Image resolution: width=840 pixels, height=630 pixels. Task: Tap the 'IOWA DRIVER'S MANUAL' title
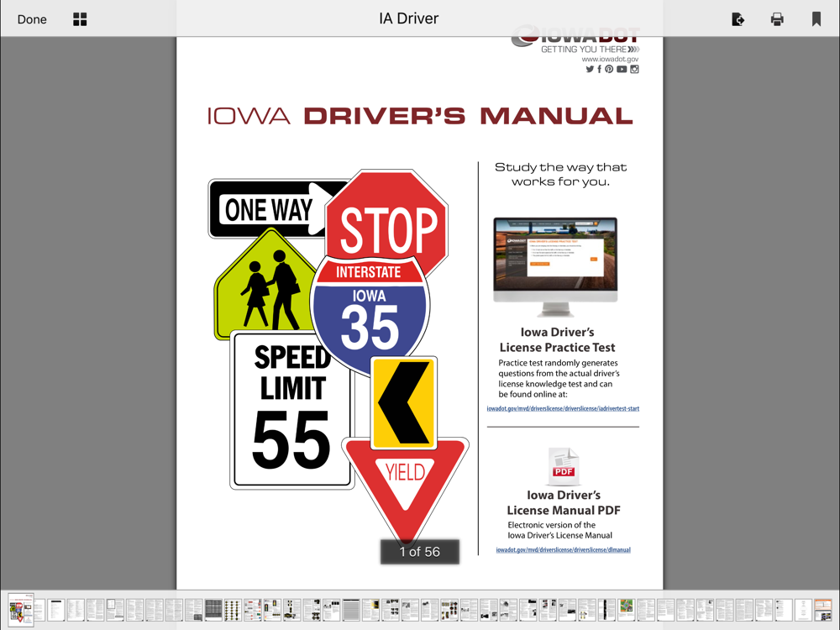click(x=421, y=116)
